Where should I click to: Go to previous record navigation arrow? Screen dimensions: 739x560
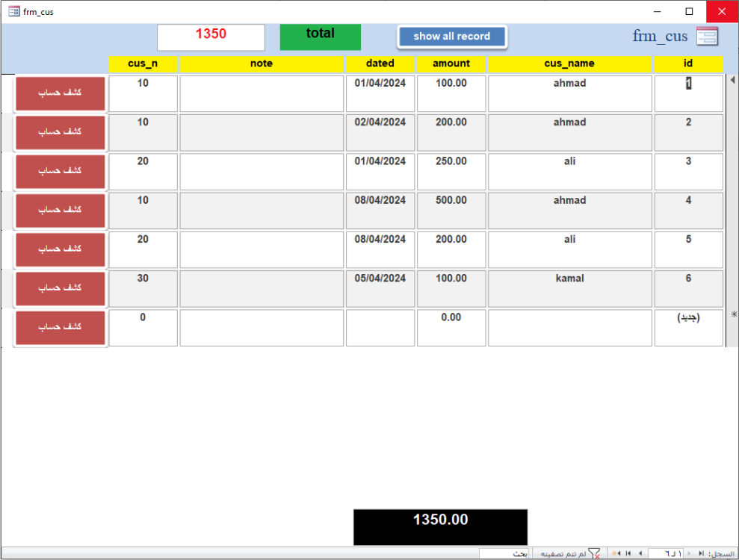(689, 553)
